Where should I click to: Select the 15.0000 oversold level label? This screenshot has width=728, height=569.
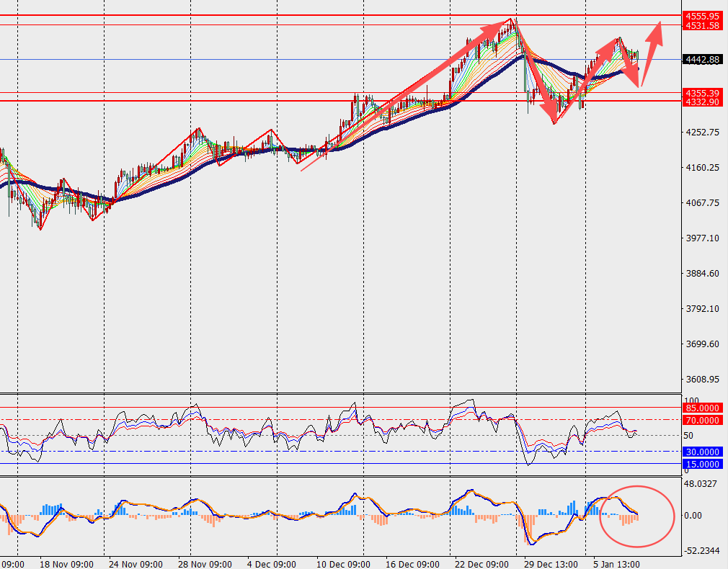(x=701, y=464)
